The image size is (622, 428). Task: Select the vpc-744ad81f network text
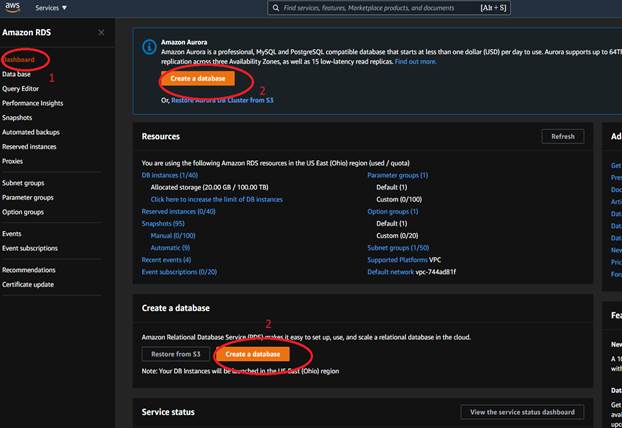436,272
